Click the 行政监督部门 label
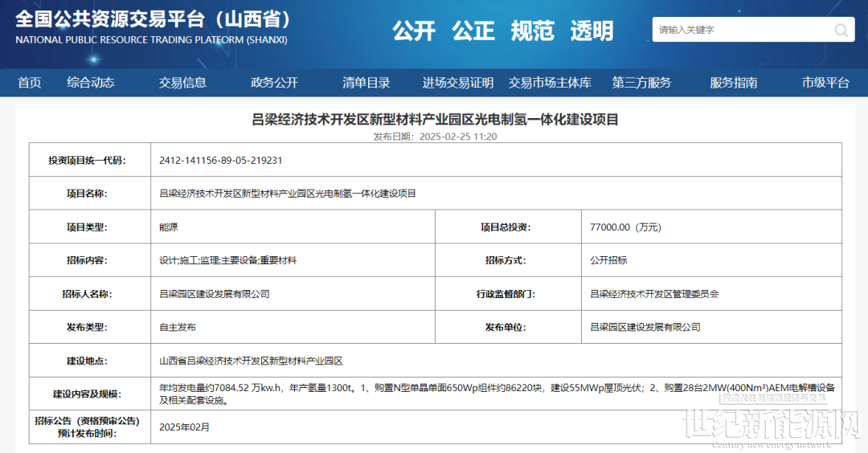 point(506,294)
